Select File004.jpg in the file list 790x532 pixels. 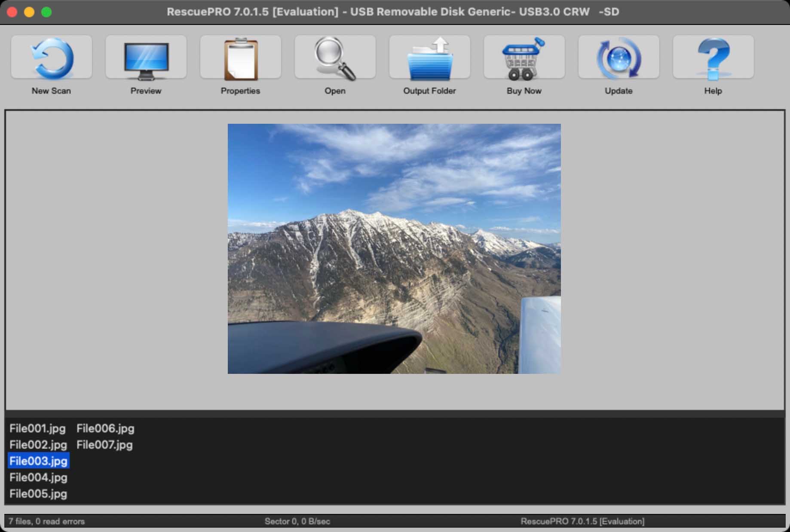coord(38,477)
